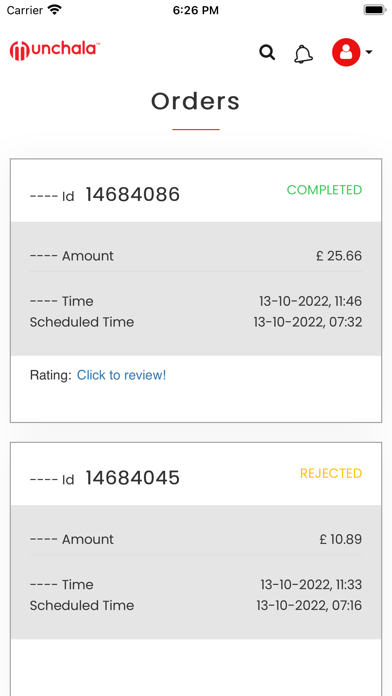The height and width of the screenshot is (696, 392).
Task: Select the REJECTED status label
Action: click(331, 473)
